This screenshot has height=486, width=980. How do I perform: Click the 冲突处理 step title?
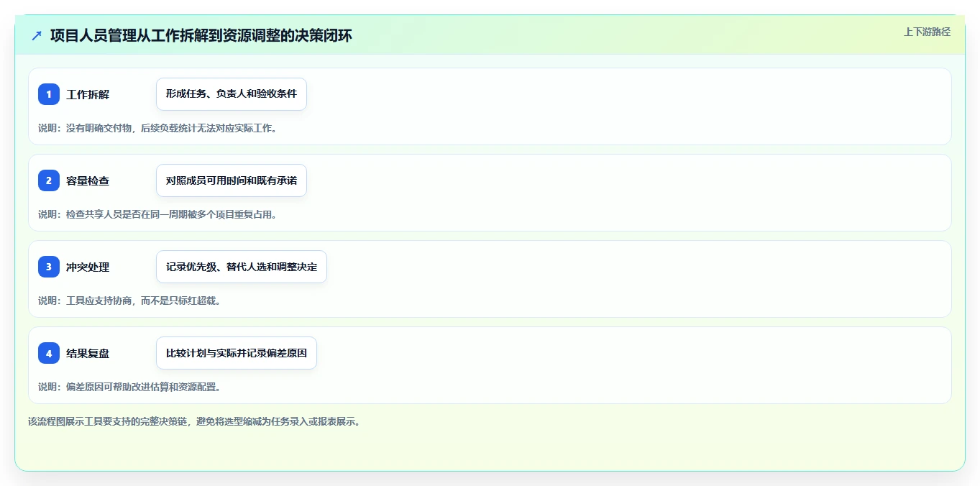tap(88, 267)
